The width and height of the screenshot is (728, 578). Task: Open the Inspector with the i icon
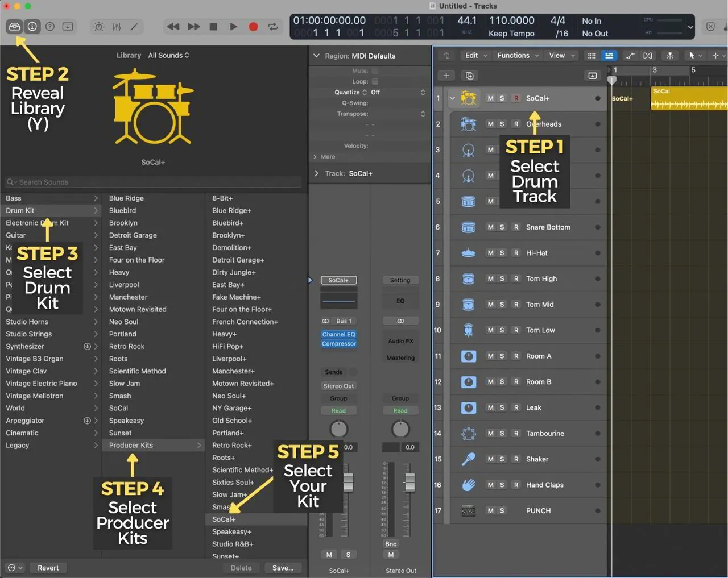[x=32, y=27]
